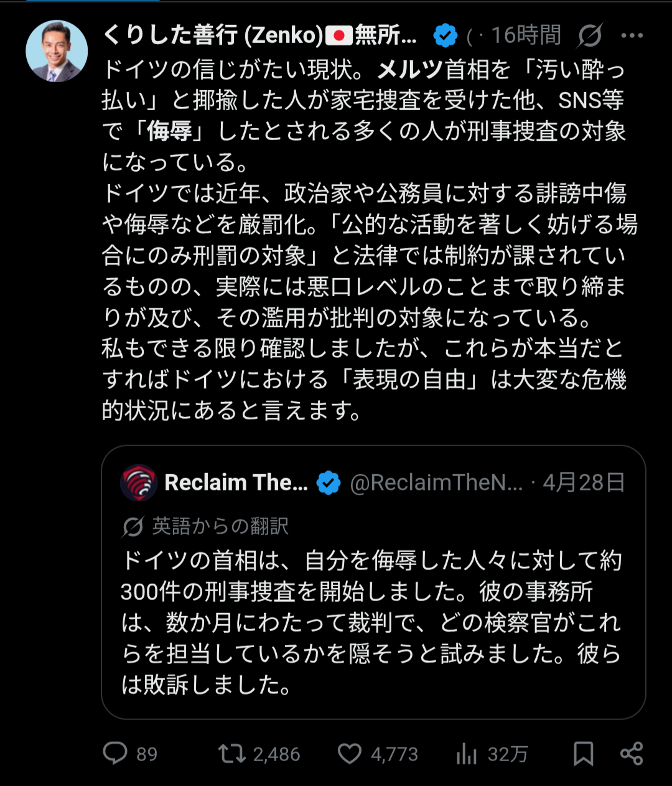The height and width of the screenshot is (786, 672).
Task: Open the view analytics bar-chart icon
Action: 466,754
